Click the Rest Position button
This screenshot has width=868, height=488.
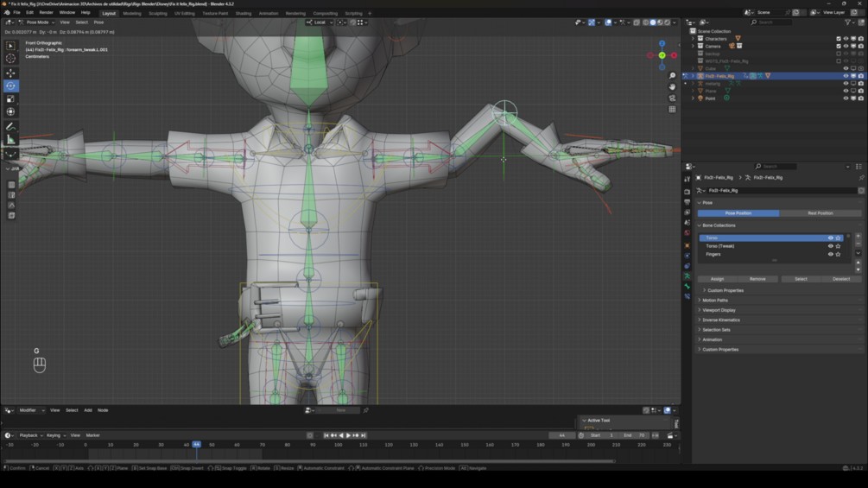tap(820, 213)
